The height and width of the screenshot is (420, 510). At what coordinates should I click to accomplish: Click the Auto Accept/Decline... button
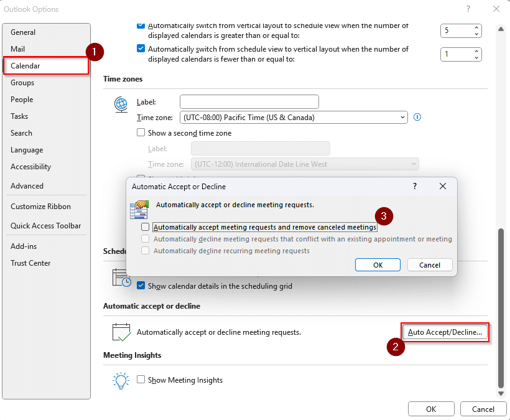445,332
